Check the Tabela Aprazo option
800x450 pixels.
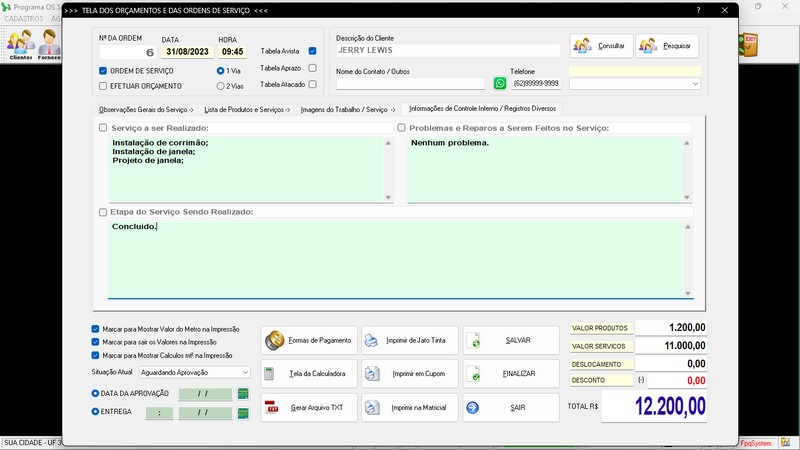coord(313,68)
